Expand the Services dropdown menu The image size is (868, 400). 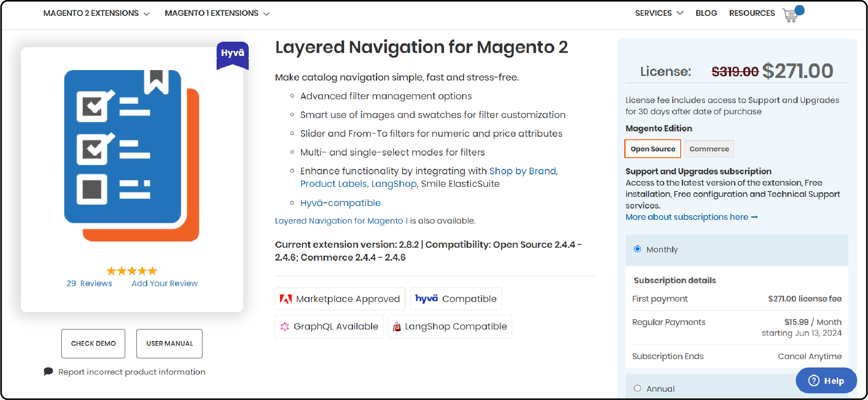click(x=659, y=13)
